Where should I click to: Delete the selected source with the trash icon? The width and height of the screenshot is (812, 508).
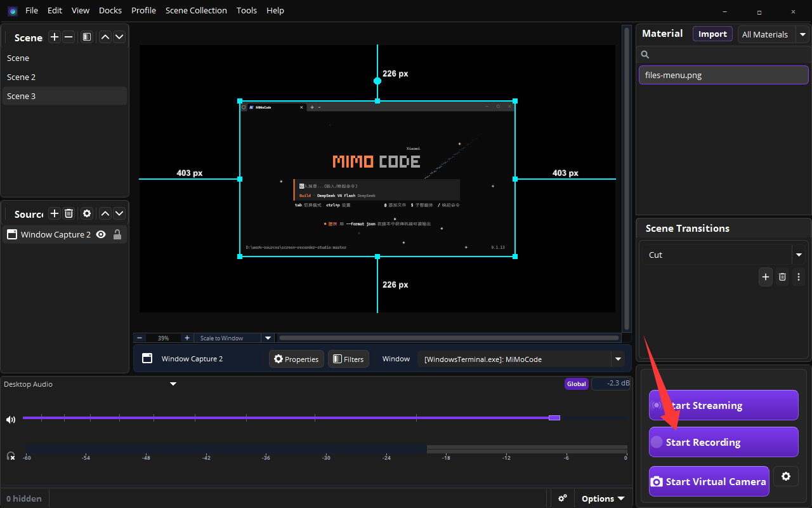tap(69, 213)
